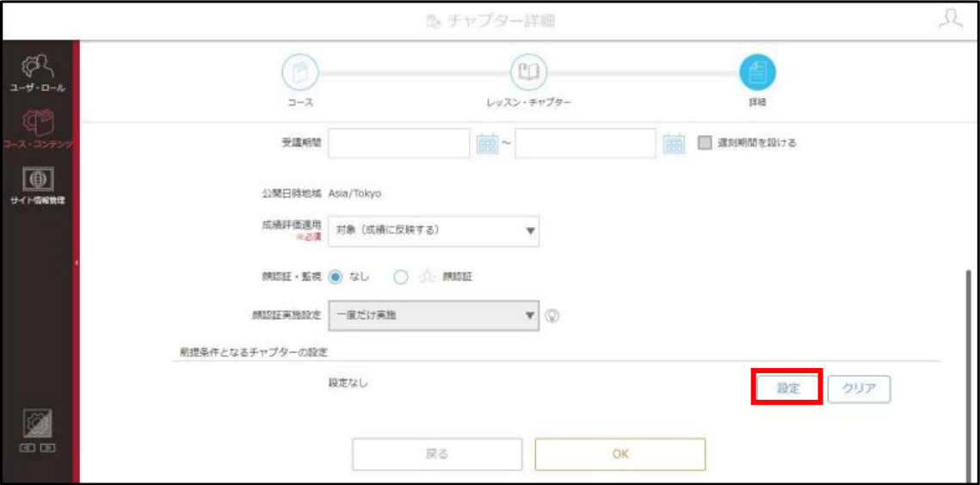Collapse the sidebar with the small handle
The width and height of the screenshot is (980, 485).
point(77,263)
